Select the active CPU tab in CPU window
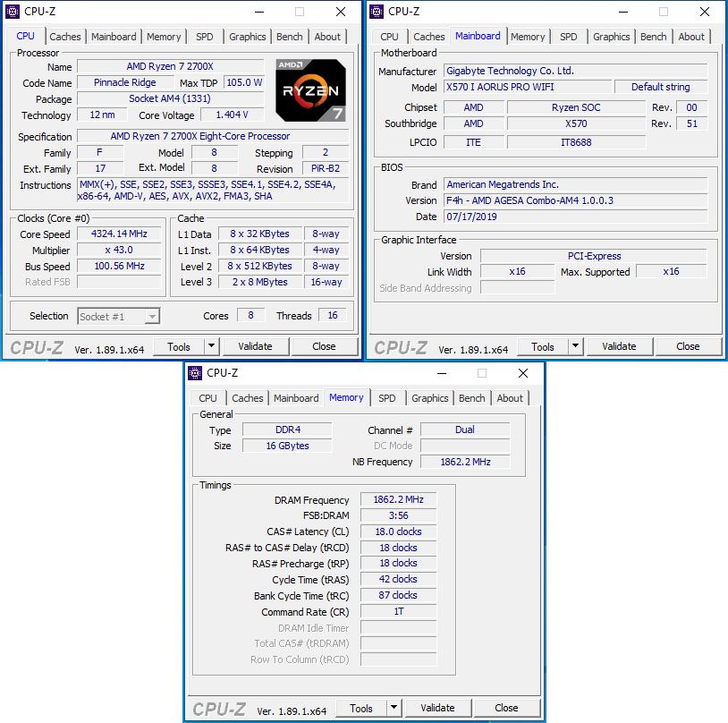The image size is (728, 723). pos(26,36)
